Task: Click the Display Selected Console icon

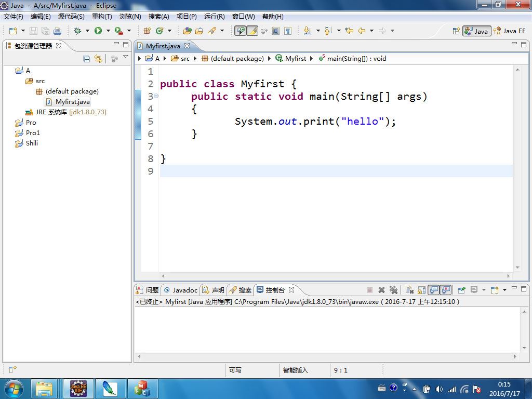Action: [474, 290]
